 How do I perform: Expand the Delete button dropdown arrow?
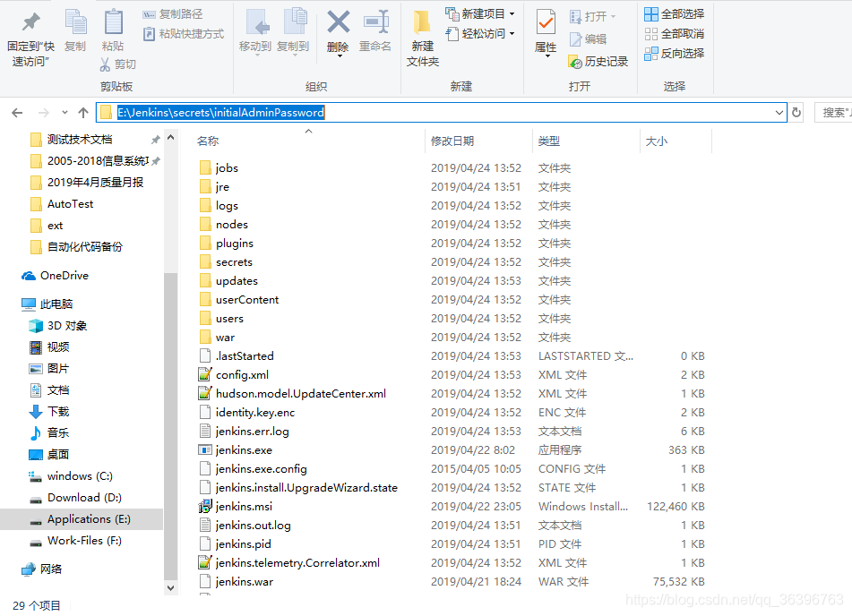coord(339,56)
